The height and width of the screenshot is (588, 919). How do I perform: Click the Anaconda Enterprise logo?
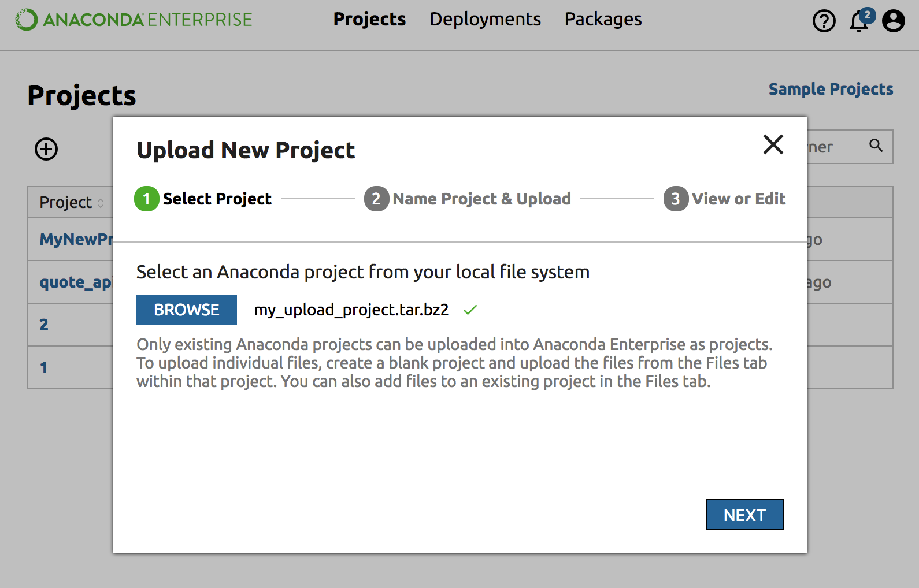(x=134, y=20)
